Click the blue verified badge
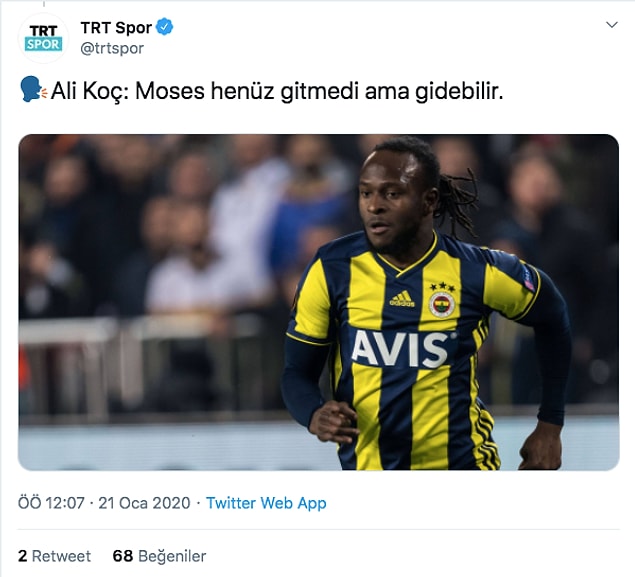The height and width of the screenshot is (577, 635). (165, 27)
